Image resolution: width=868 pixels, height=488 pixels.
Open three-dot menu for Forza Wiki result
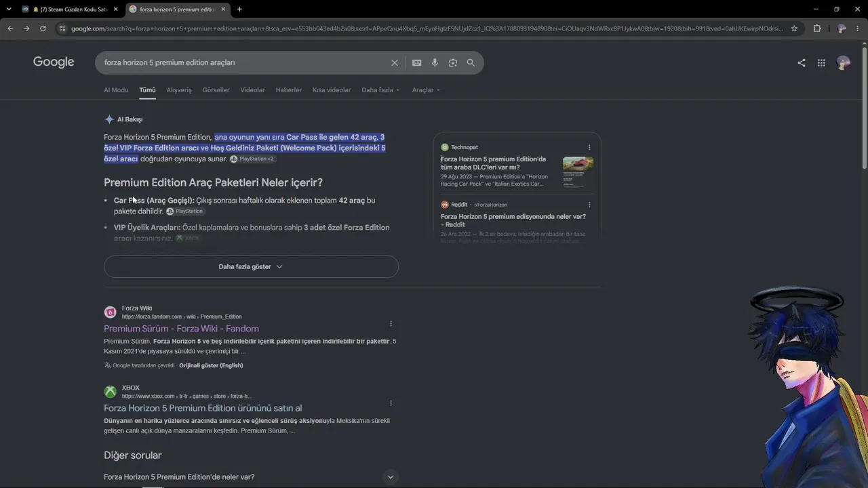point(391,323)
